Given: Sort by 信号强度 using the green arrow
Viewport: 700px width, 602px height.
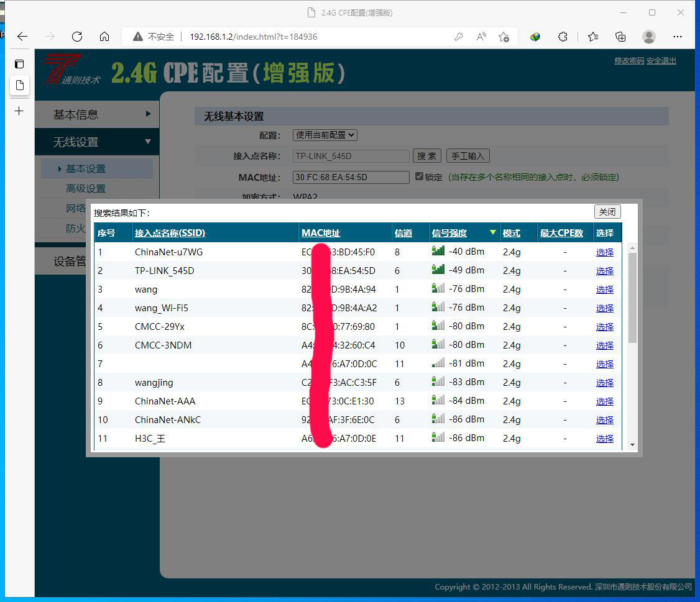Looking at the screenshot, I should (493, 232).
